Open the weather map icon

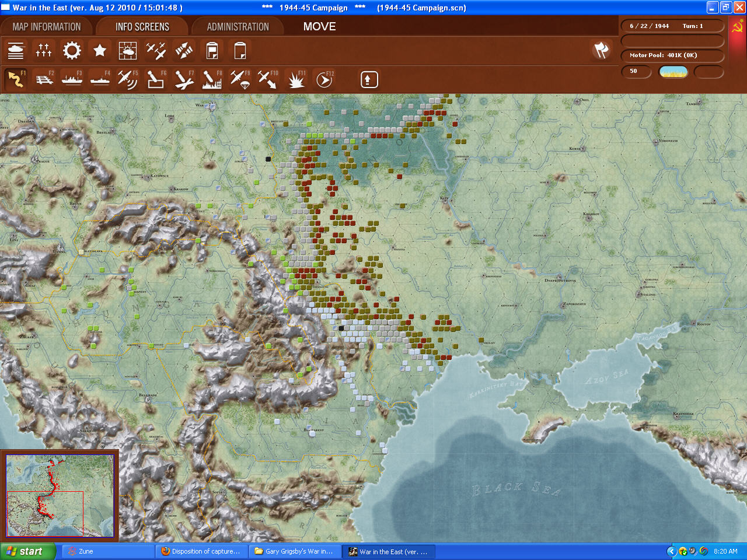pyautogui.click(x=128, y=51)
